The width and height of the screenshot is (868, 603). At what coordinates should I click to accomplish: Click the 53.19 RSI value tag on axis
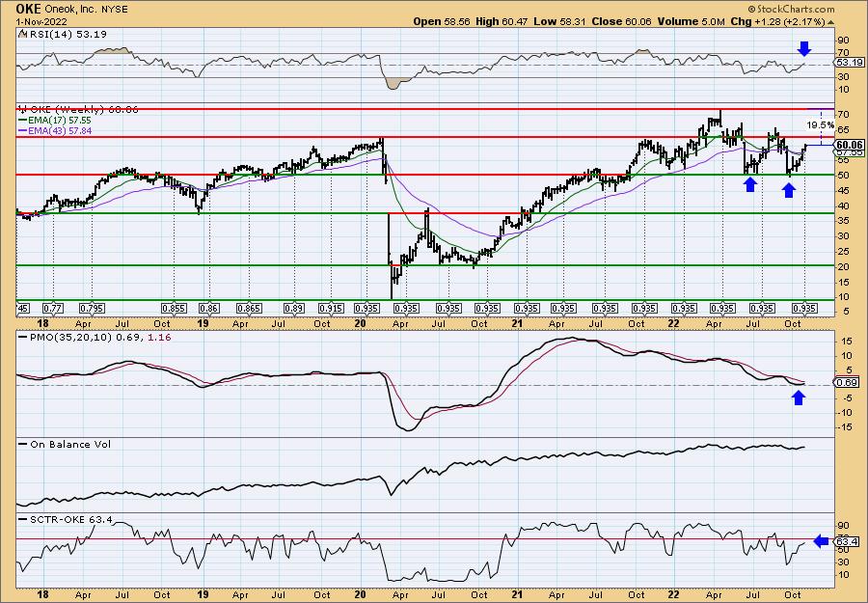click(x=848, y=62)
